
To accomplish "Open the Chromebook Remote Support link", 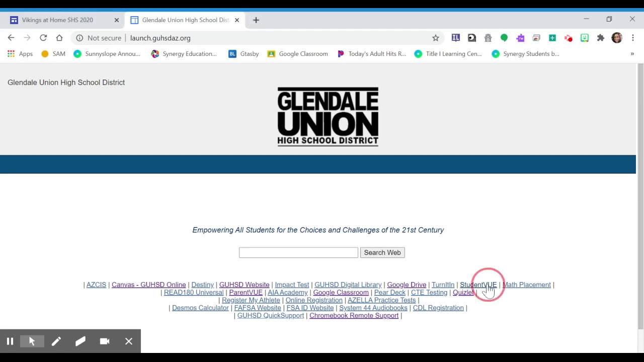I will point(354,315).
